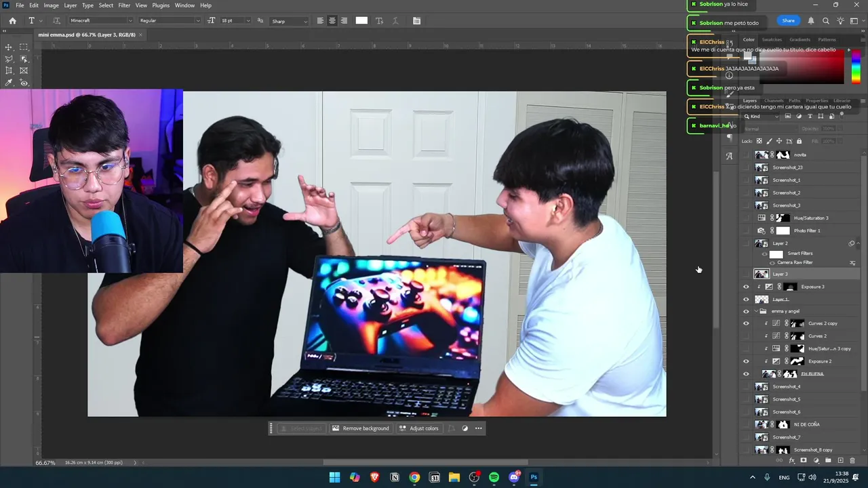Image resolution: width=868 pixels, height=488 pixels.
Task: Collapse Layer 2 smart filters list
Action: (858, 243)
